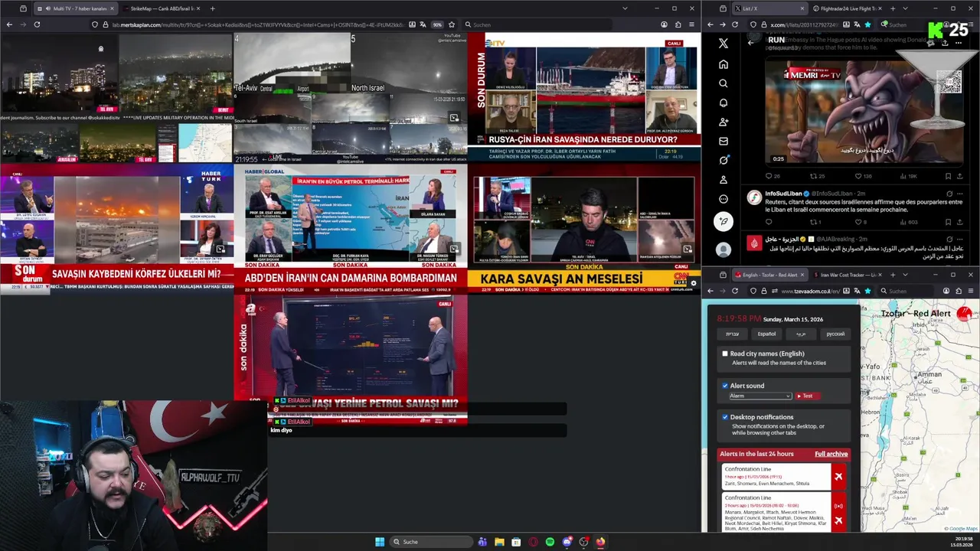The image size is (980, 551).
Task: Switch to the Flightradar24 browser tab
Action: click(x=848, y=8)
